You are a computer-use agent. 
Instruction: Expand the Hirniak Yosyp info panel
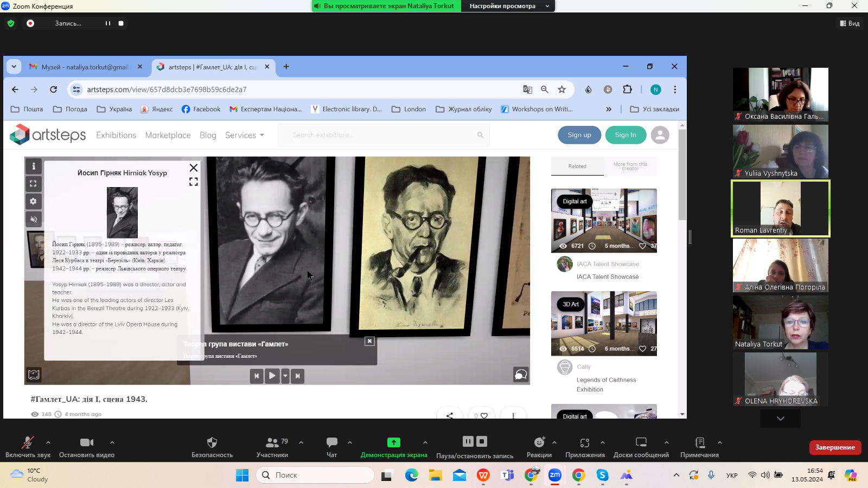pyautogui.click(x=193, y=182)
